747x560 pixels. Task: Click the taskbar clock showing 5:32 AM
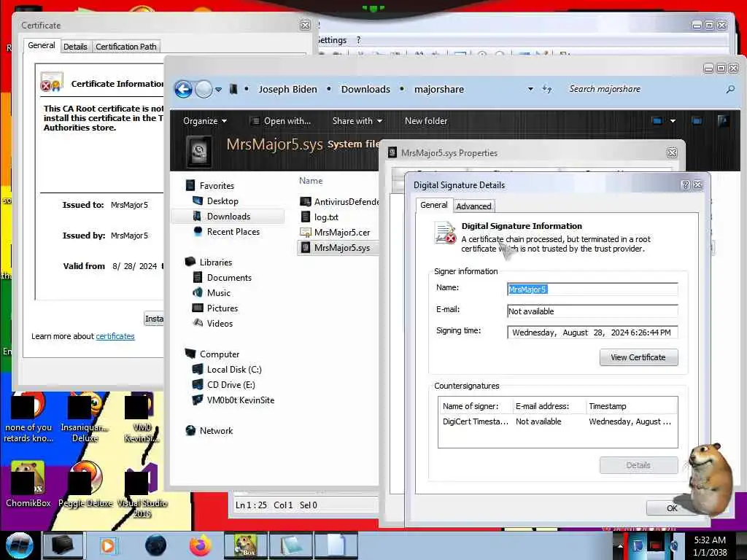click(x=710, y=546)
